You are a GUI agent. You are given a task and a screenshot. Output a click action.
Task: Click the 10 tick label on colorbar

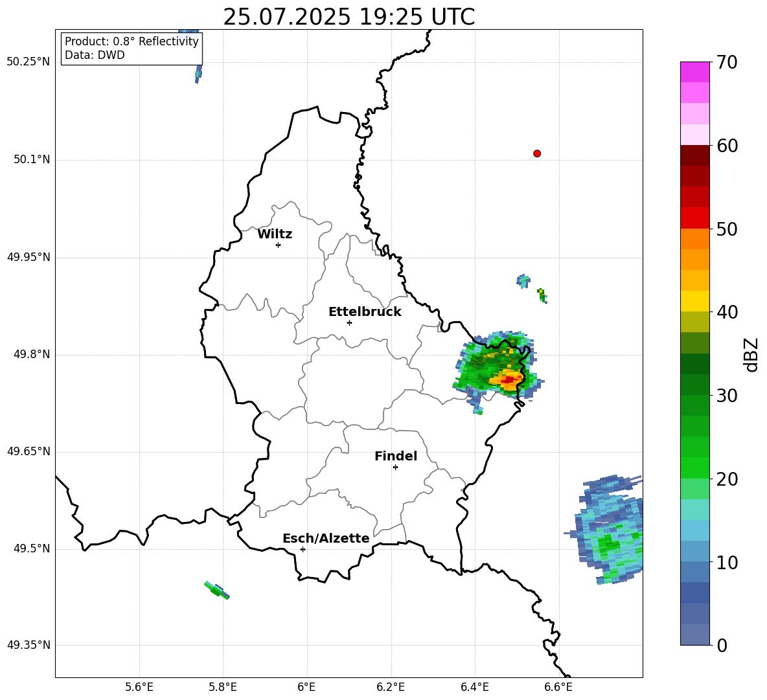pyautogui.click(x=726, y=562)
